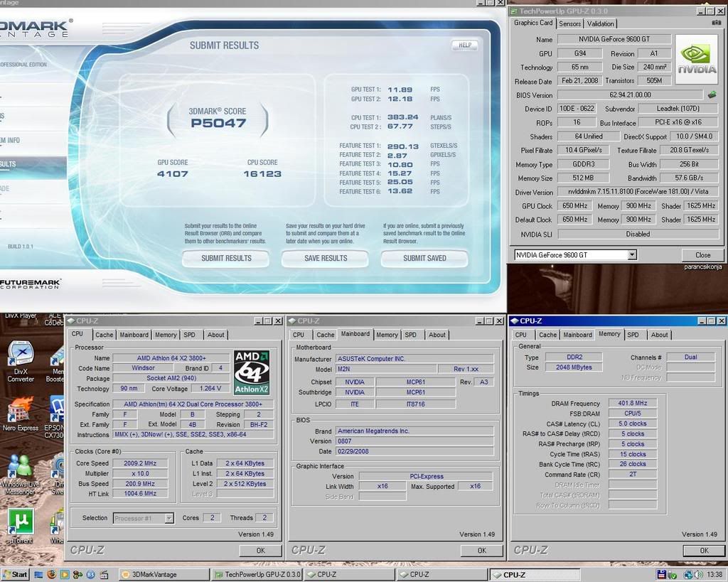Viewport: 728px width, 582px height.
Task: Open the Validation tab in GPU-Z
Action: [x=601, y=23]
